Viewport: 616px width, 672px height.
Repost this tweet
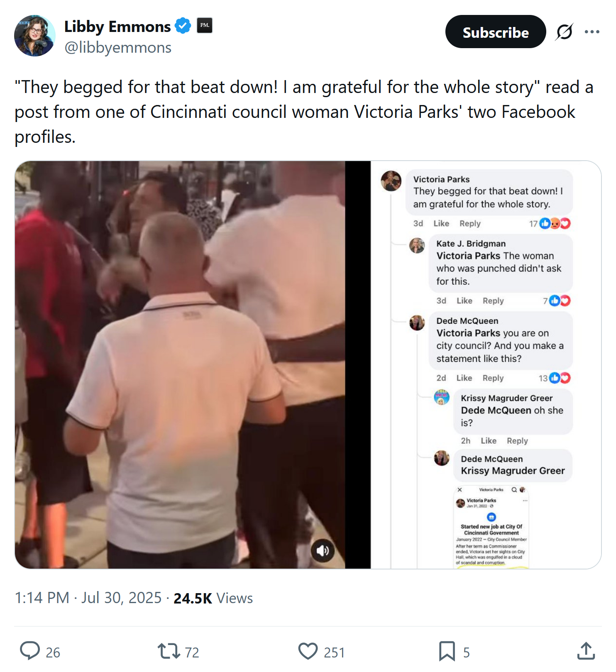pyautogui.click(x=169, y=651)
